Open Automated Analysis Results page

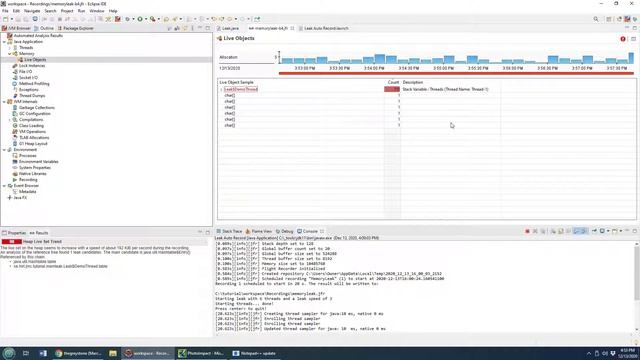pyautogui.click(x=38, y=36)
